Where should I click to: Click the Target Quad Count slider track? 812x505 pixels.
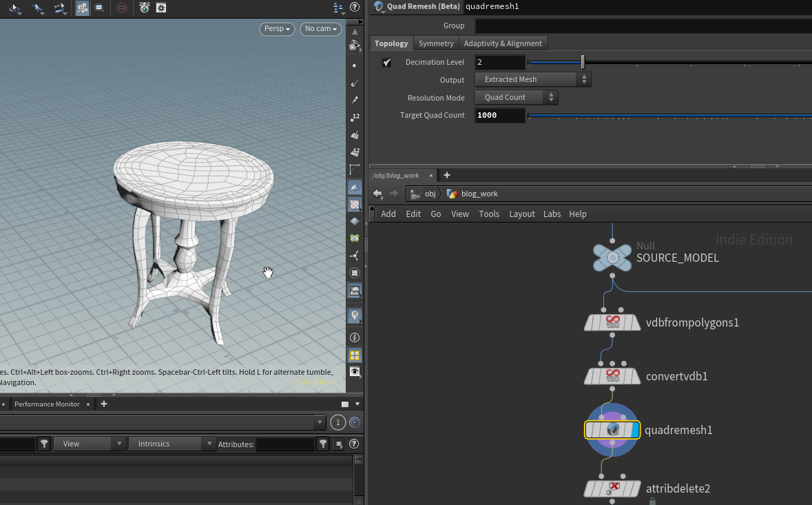click(x=670, y=116)
